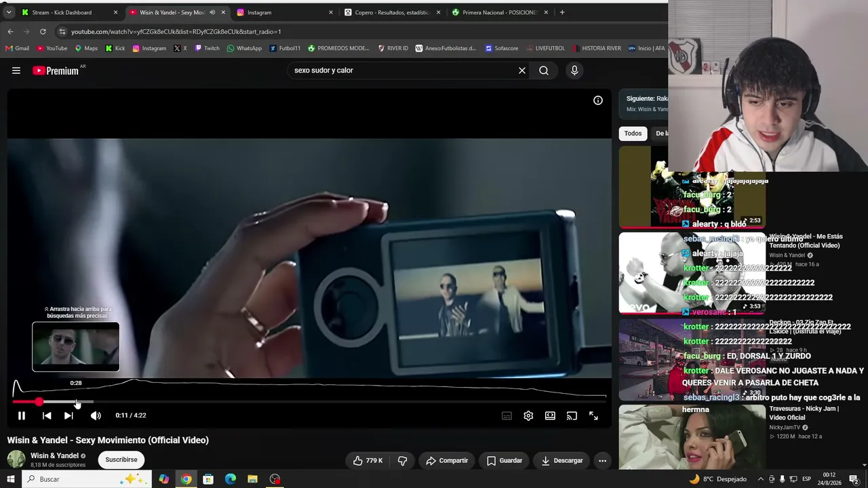Click the taskbar Buscar search box
Image resolution: width=868 pixels, height=488 pixels.
[88, 479]
